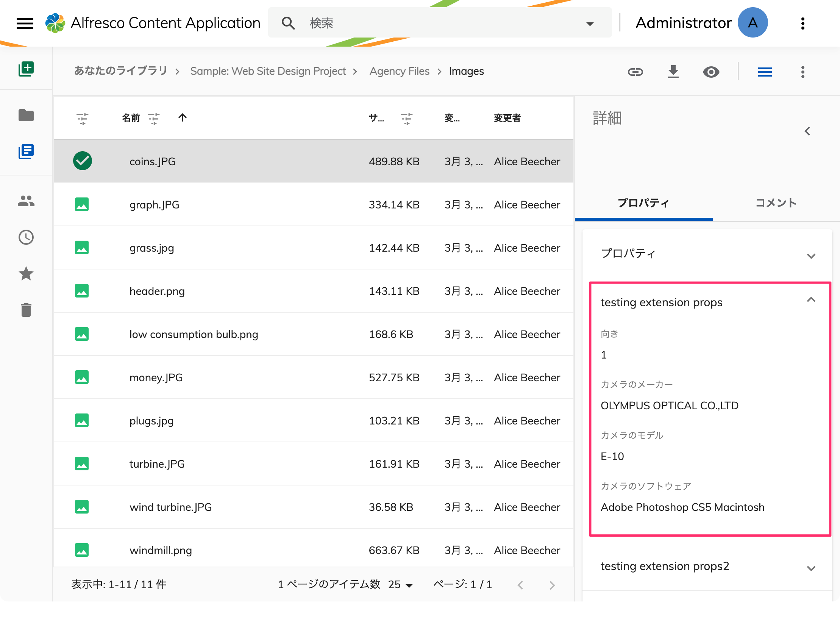Preview file with the eye icon
The image size is (840, 617).
[x=711, y=72]
